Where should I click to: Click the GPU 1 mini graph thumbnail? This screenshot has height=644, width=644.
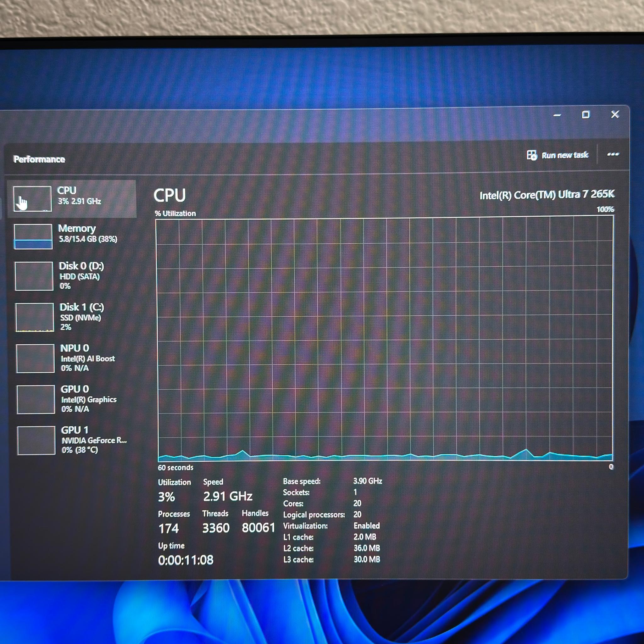36,440
